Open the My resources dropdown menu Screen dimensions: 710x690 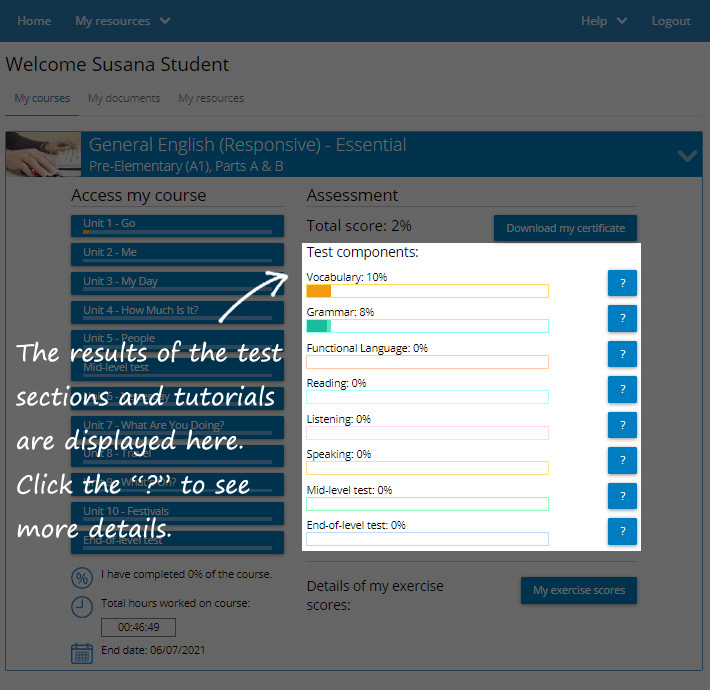pos(122,21)
